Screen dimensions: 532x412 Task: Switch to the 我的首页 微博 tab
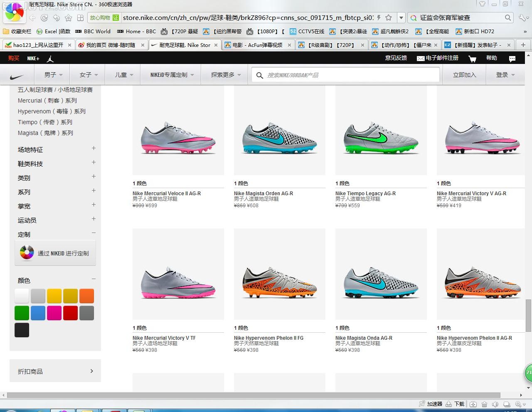[x=111, y=45]
